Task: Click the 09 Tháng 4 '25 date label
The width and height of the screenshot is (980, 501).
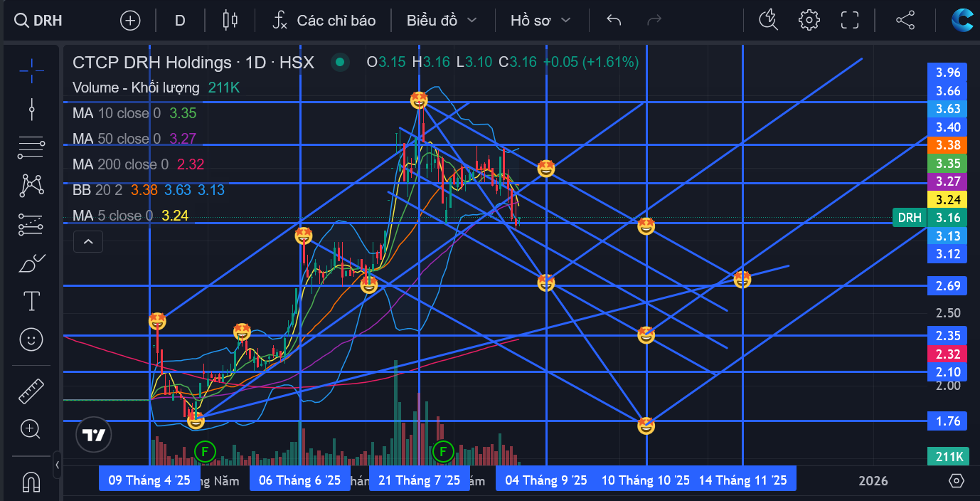Action: click(149, 480)
